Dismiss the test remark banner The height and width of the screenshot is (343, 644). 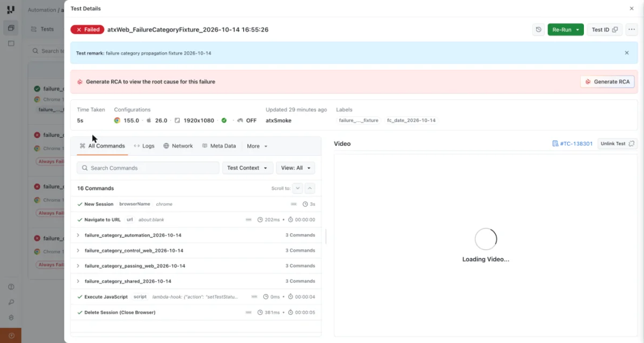(626, 53)
